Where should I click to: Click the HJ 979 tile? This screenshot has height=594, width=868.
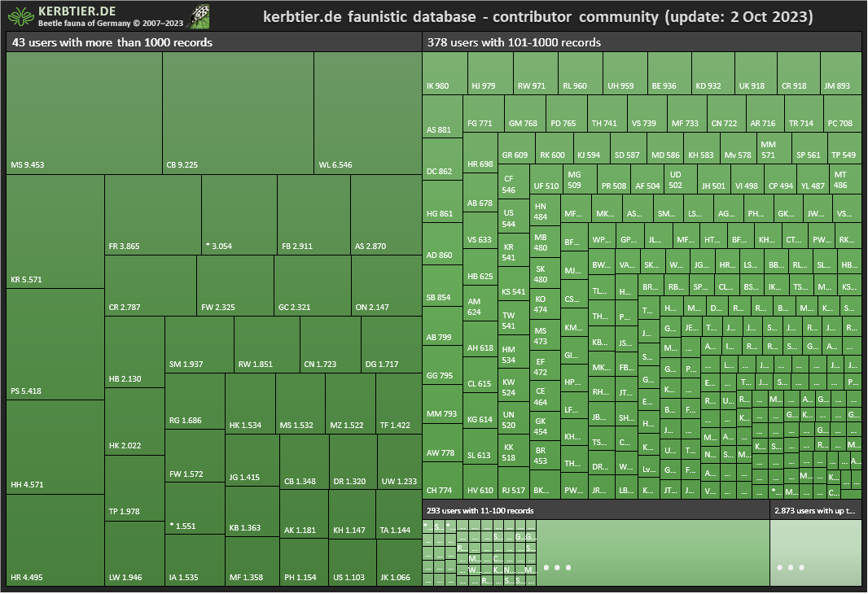coord(490,73)
